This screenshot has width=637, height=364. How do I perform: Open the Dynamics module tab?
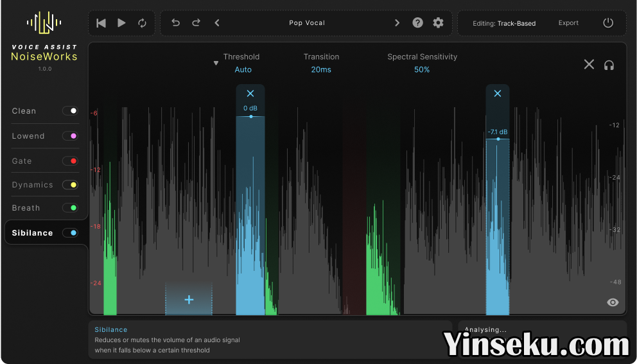click(x=33, y=185)
